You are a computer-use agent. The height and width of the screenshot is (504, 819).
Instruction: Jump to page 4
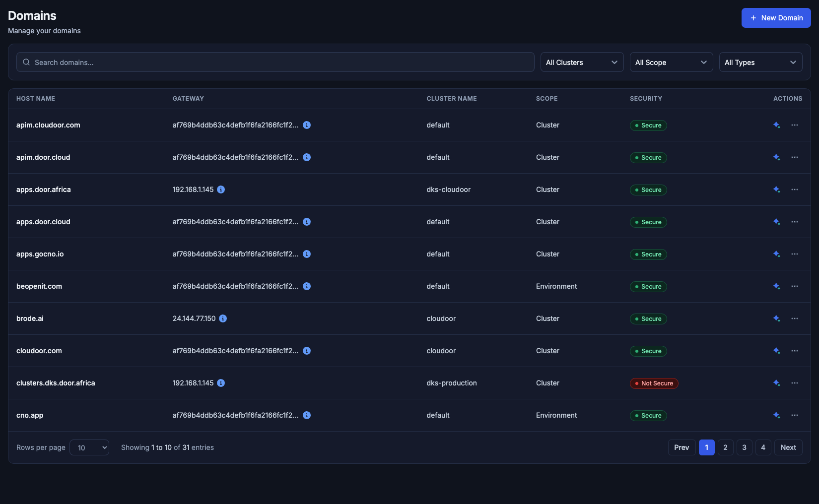point(763,447)
